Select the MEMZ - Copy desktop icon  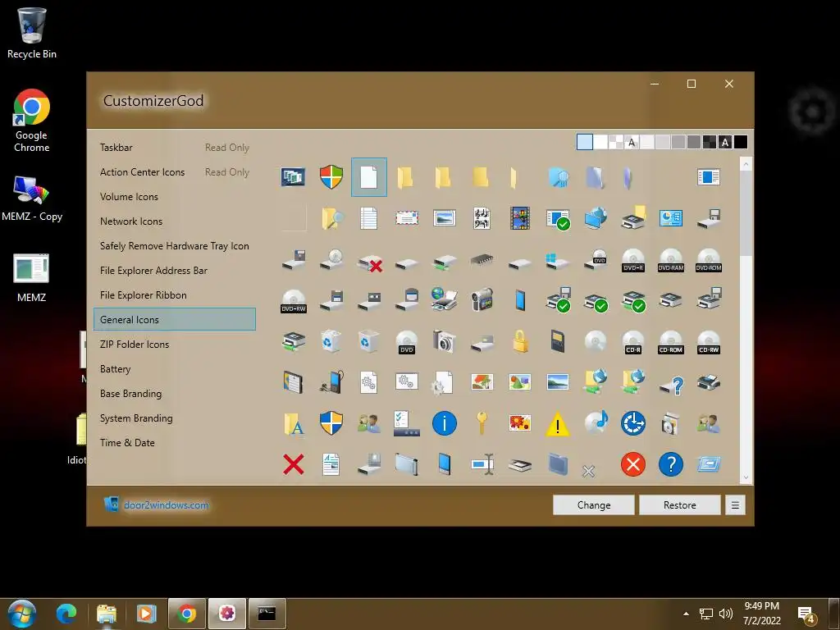[32, 199]
